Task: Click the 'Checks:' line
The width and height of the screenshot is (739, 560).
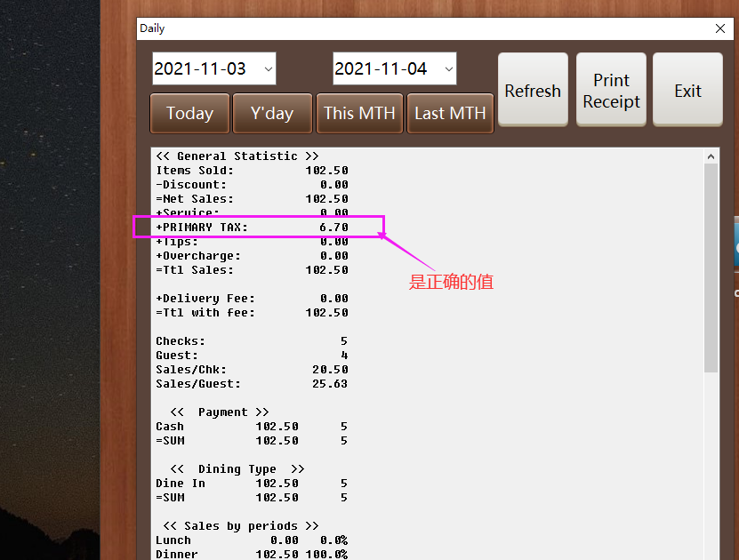Action: (253, 341)
